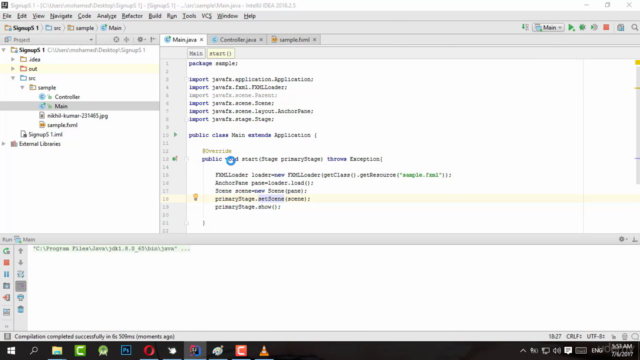
Task: Exit the process in Run panel
Action: point(7,298)
